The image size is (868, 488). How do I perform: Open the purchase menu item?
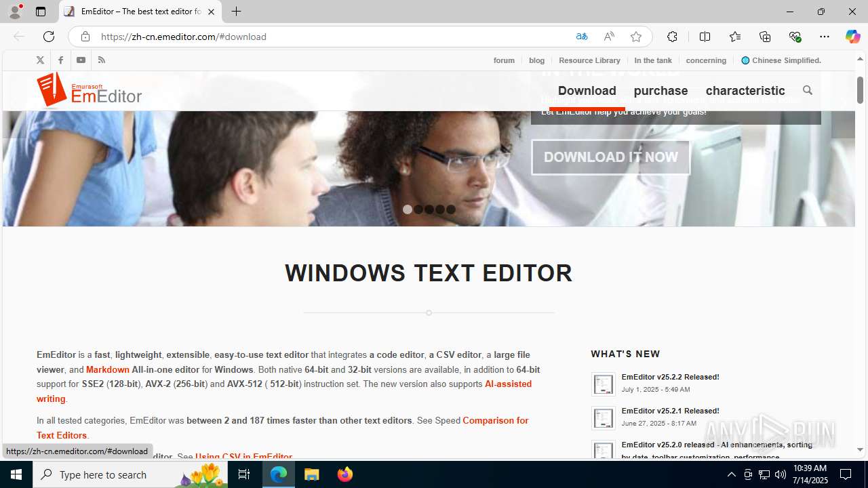click(x=660, y=90)
